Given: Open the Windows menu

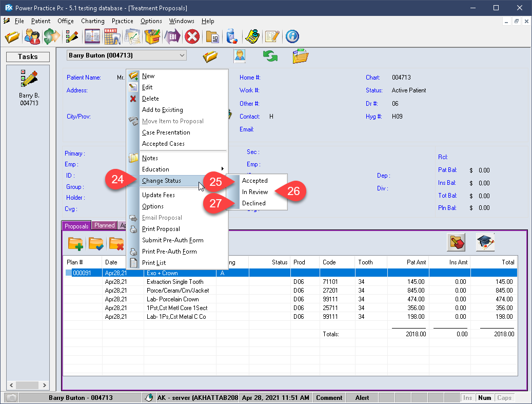Looking at the screenshot, I should click(x=182, y=21).
